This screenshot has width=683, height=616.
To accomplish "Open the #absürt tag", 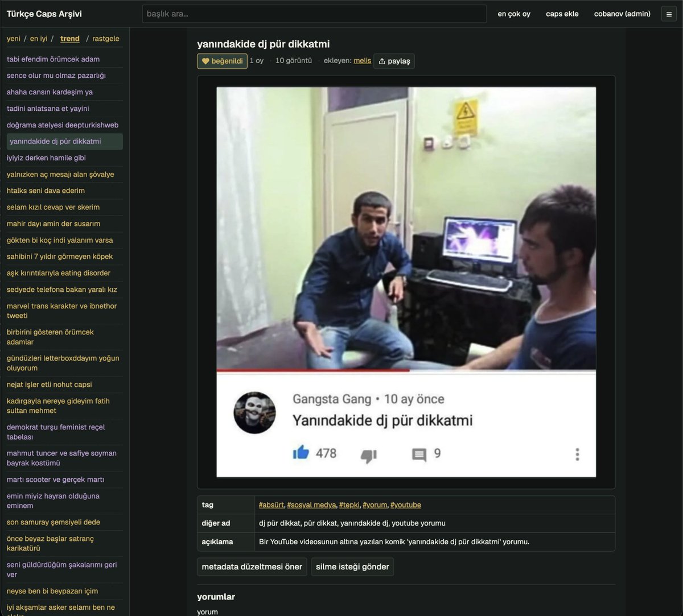I will click(x=271, y=505).
